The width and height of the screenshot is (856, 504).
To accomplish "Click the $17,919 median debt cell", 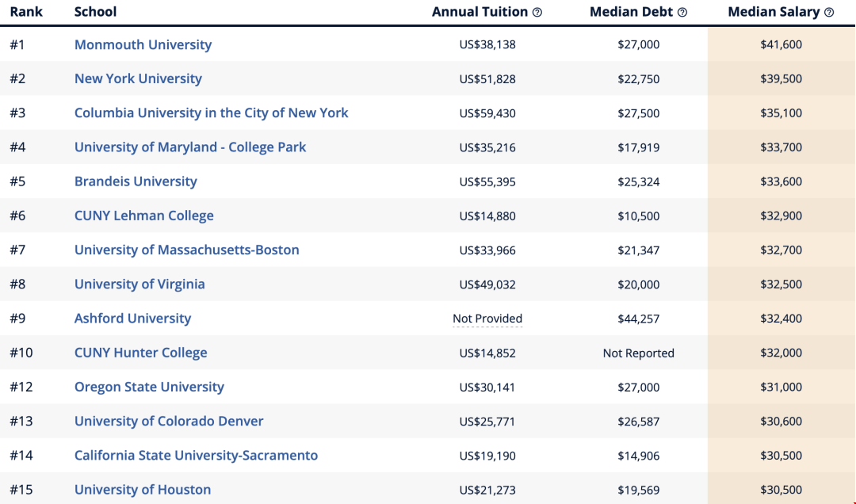I will coord(639,147).
